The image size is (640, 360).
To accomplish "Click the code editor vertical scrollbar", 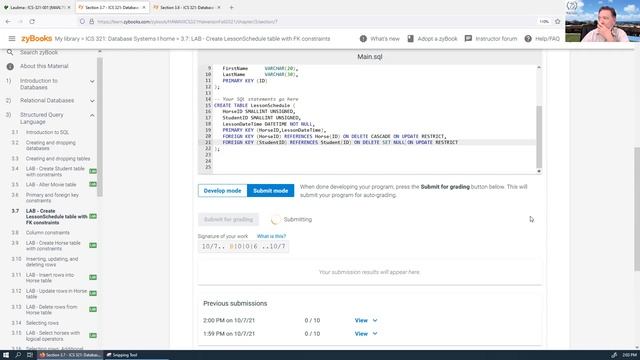I will coord(539,137).
